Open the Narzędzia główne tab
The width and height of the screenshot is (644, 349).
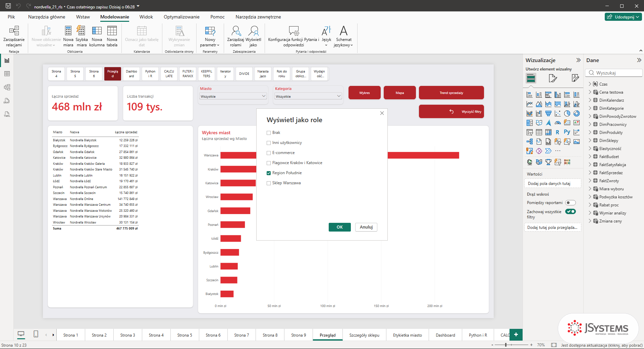pos(47,17)
